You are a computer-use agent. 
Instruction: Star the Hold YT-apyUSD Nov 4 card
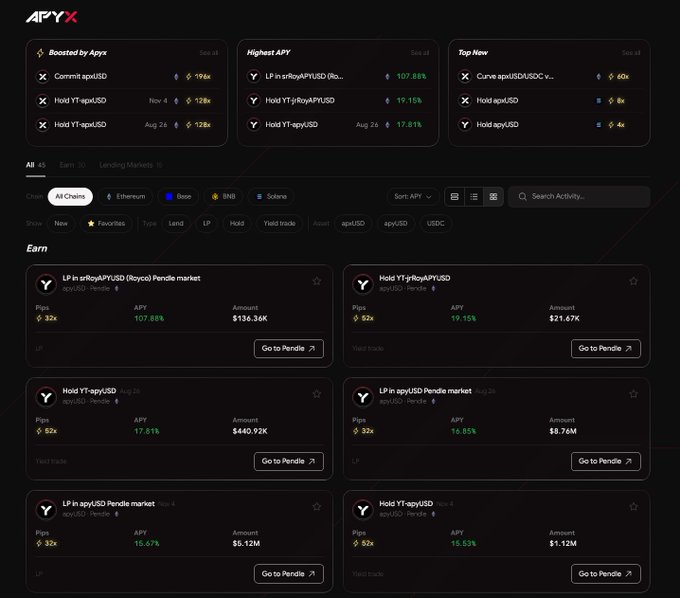tap(634, 507)
